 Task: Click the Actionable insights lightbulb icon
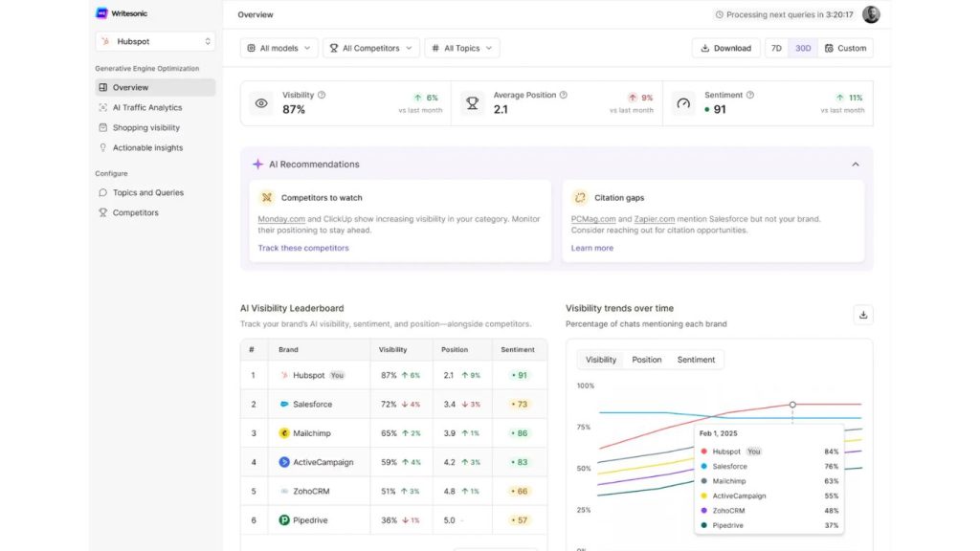click(x=103, y=147)
